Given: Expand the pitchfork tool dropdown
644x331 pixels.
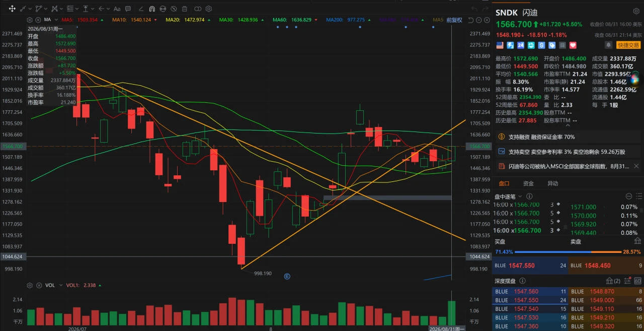Looking at the screenshot, I should click(x=61, y=9).
